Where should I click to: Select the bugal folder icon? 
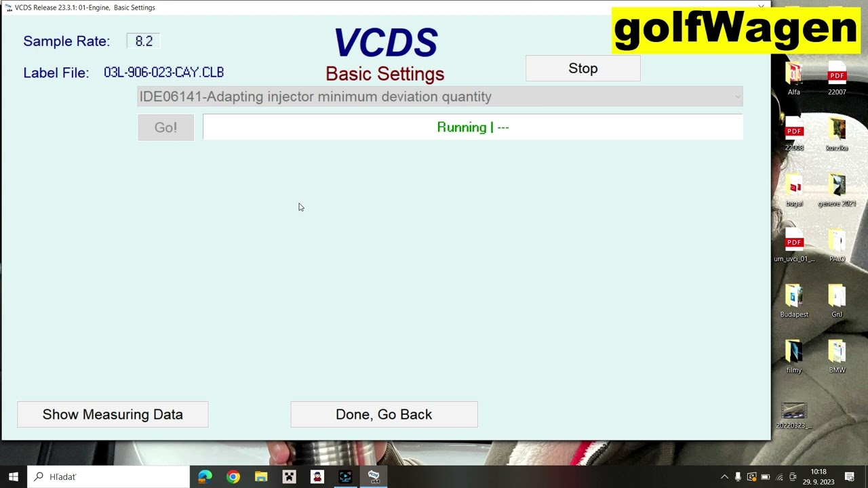point(794,190)
